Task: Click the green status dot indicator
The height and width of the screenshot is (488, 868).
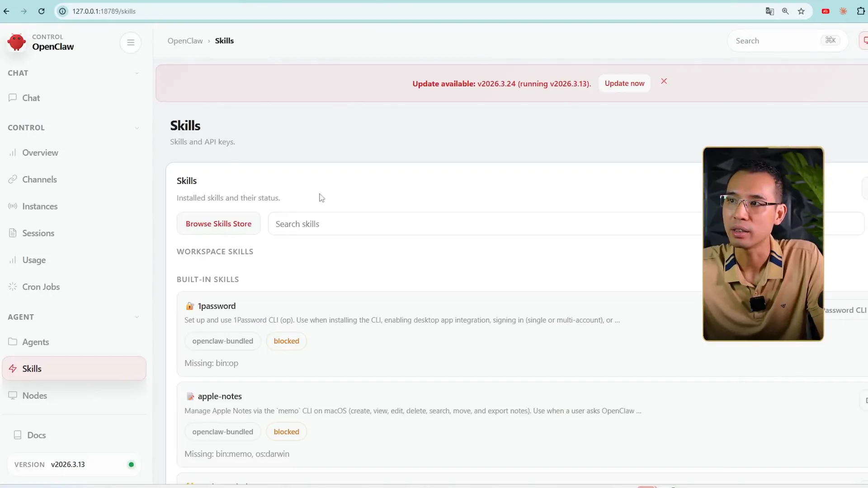Action: (131, 465)
